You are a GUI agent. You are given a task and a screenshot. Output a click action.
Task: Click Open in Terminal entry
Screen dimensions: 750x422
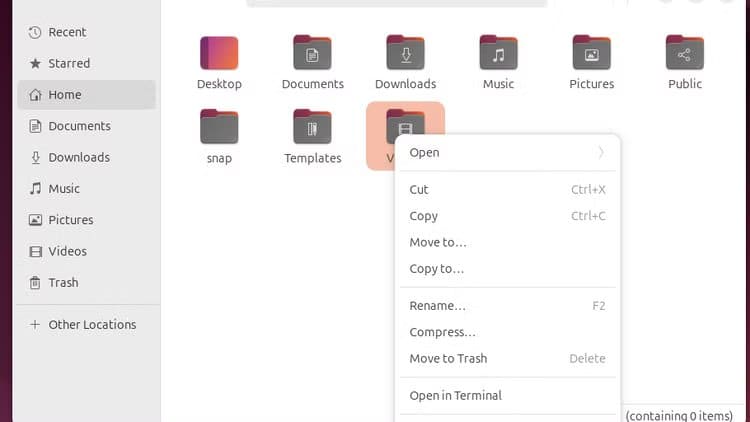pos(455,395)
